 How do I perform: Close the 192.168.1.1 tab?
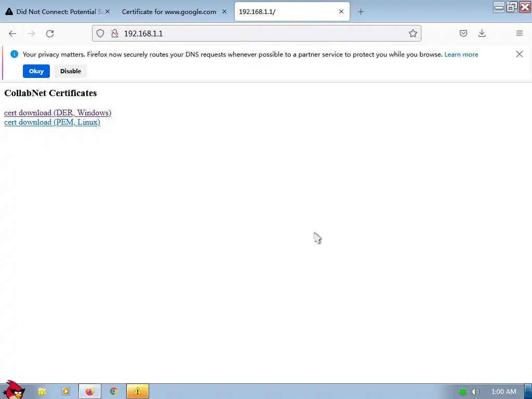[341, 11]
